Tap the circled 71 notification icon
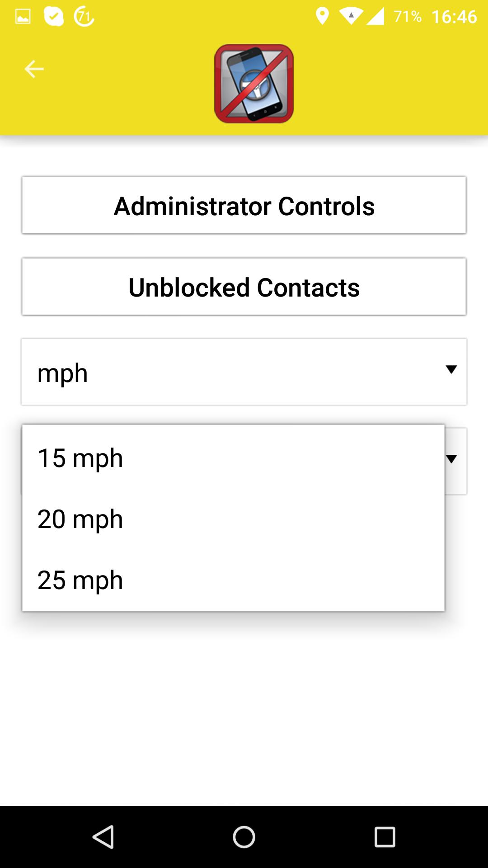Image resolution: width=488 pixels, height=868 pixels. [84, 17]
